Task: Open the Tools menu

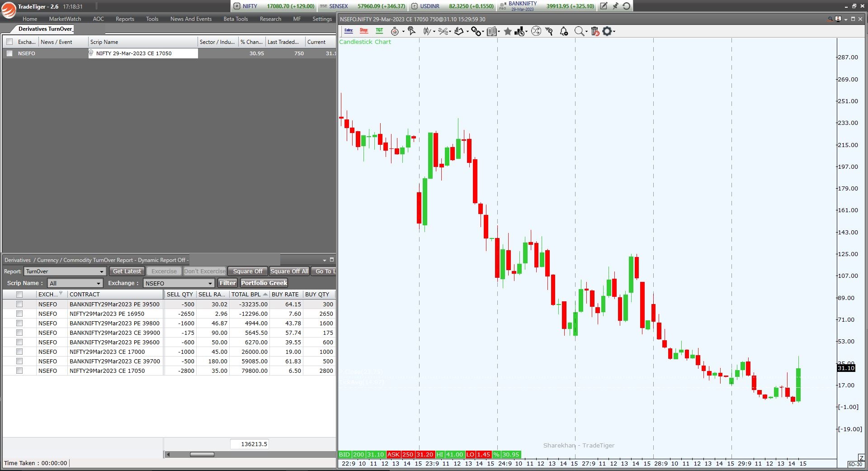Action: pyautogui.click(x=152, y=19)
